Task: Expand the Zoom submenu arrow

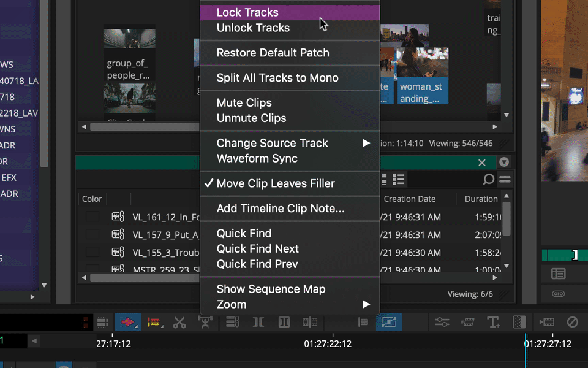Action: click(x=366, y=304)
